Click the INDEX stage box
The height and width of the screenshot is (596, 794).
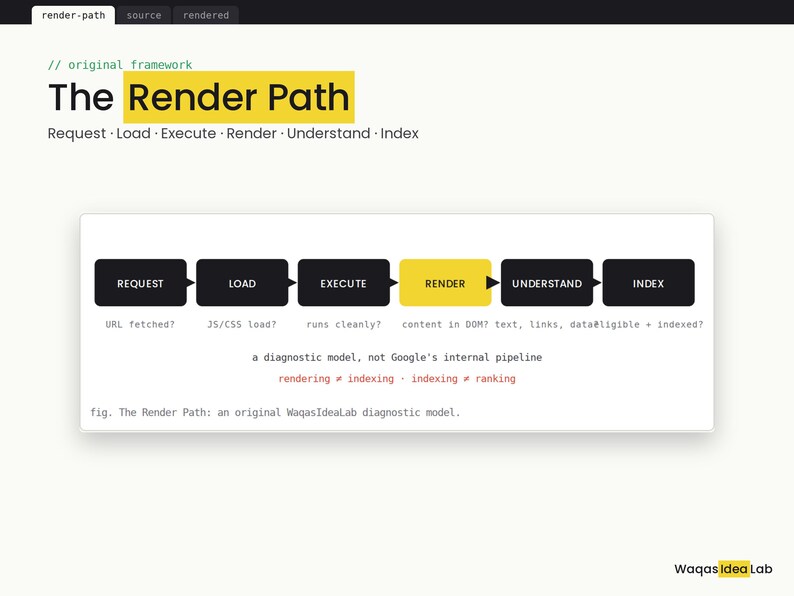649,283
